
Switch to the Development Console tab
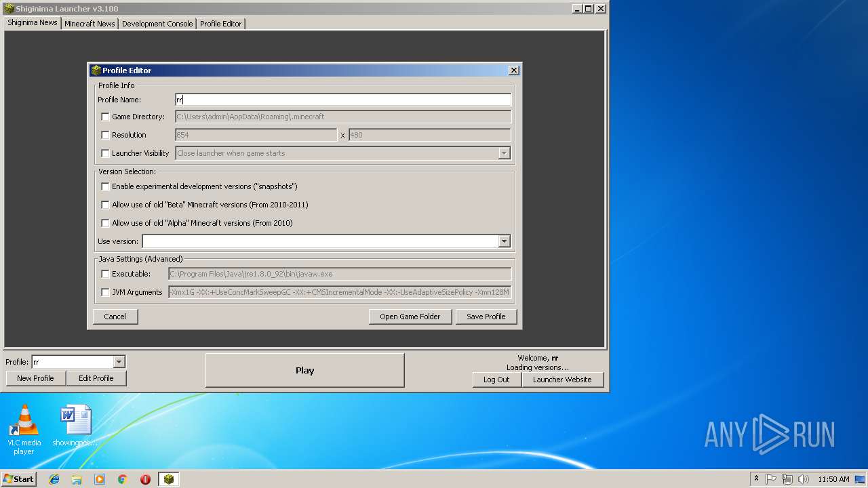click(x=157, y=23)
